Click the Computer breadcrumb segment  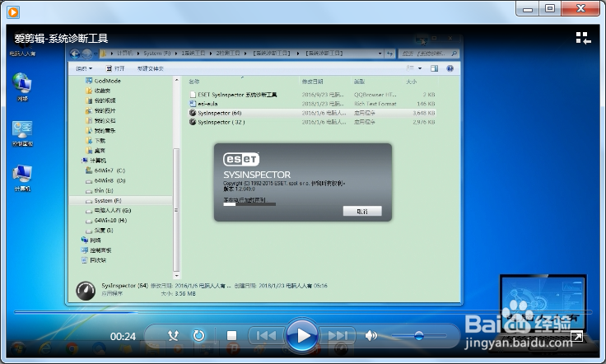coord(125,54)
